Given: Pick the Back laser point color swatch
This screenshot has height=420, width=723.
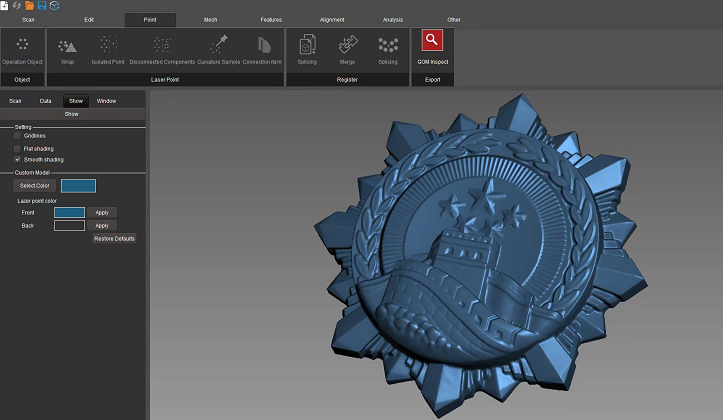Looking at the screenshot, I should (x=70, y=225).
